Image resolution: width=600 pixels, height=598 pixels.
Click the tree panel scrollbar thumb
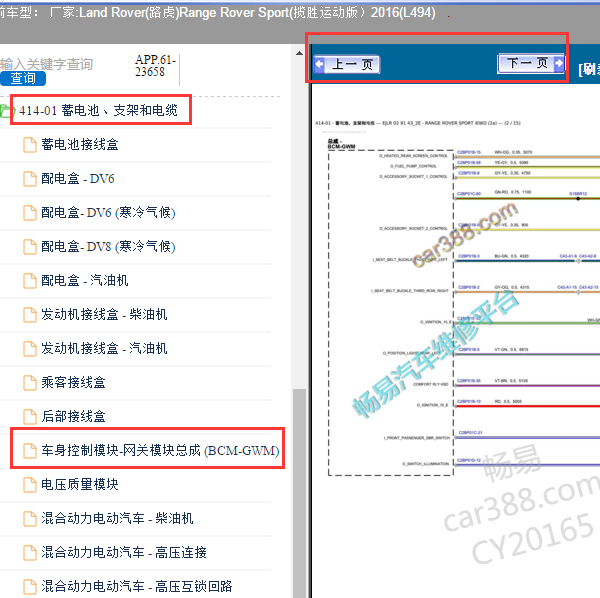click(300, 493)
